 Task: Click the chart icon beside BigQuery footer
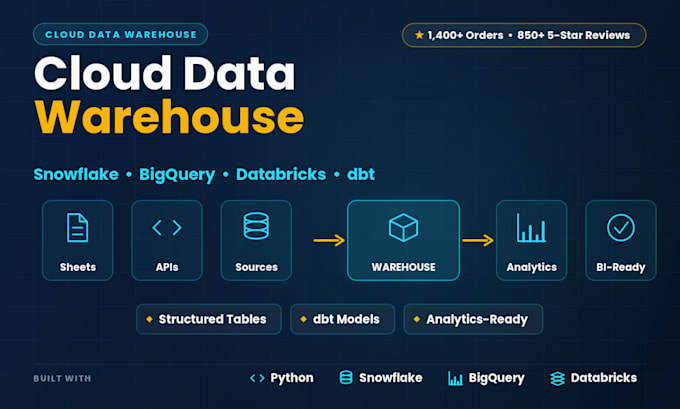[455, 378]
